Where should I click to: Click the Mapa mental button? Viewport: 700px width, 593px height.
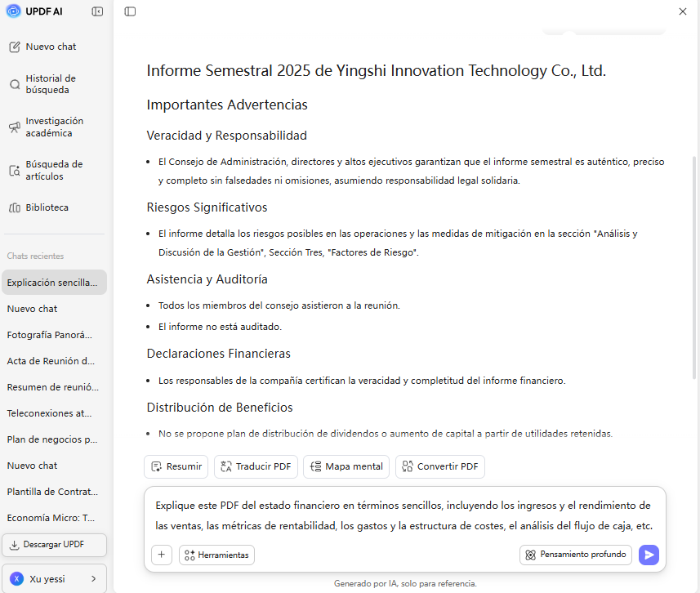coord(346,466)
